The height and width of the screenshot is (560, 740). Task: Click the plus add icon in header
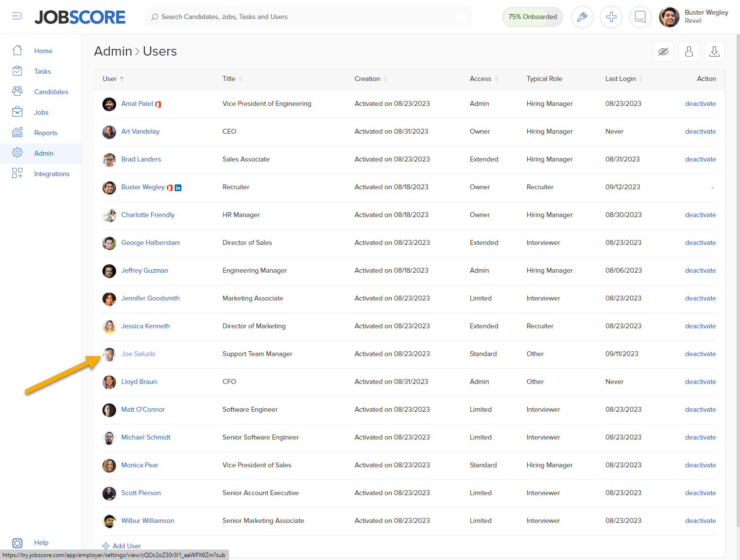[611, 17]
